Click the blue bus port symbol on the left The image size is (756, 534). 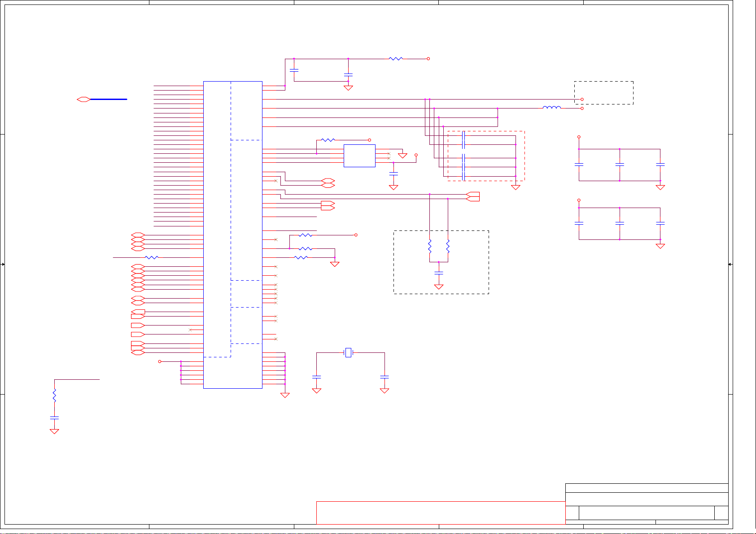click(x=83, y=99)
